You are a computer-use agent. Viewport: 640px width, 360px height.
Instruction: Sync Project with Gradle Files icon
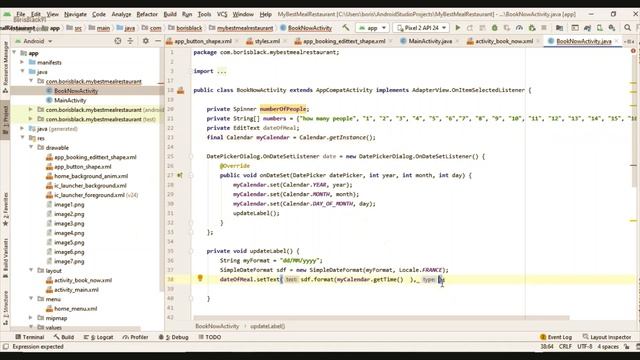(587, 28)
